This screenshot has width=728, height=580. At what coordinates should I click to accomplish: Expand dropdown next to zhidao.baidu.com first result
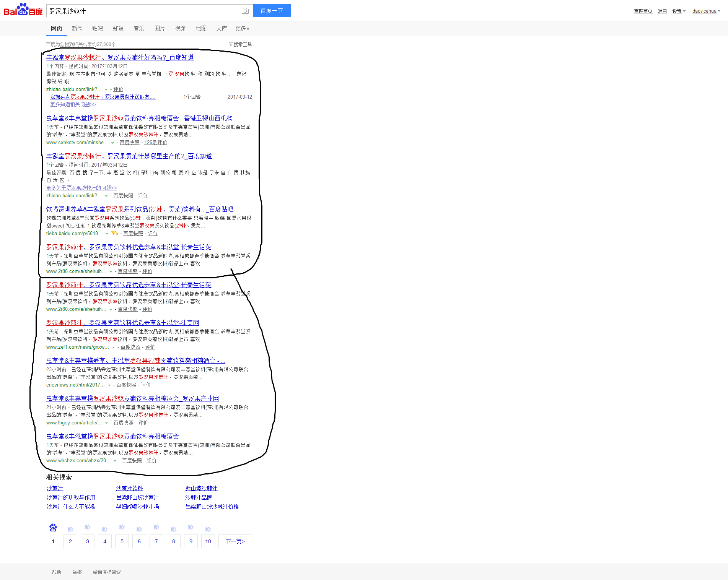click(106, 89)
